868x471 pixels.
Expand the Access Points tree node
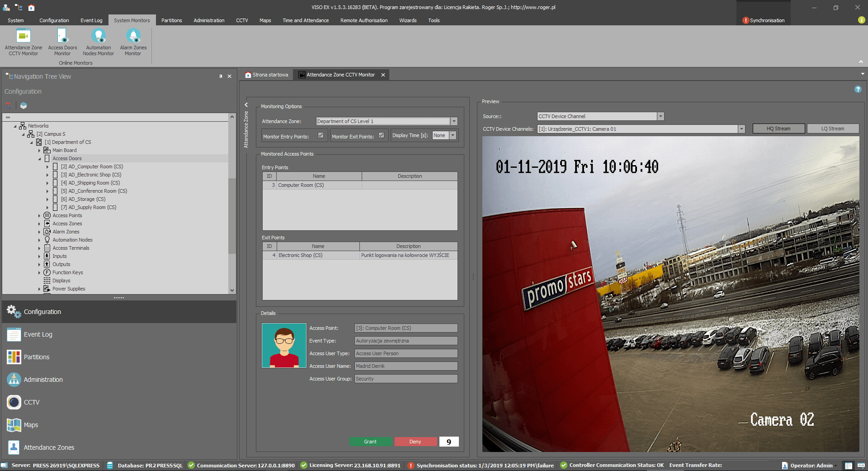pyautogui.click(x=39, y=216)
